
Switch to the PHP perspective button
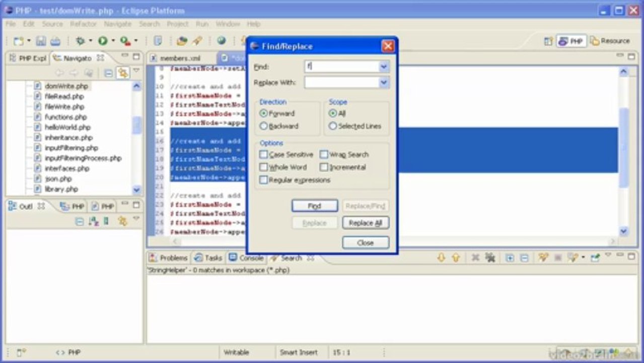click(x=571, y=41)
